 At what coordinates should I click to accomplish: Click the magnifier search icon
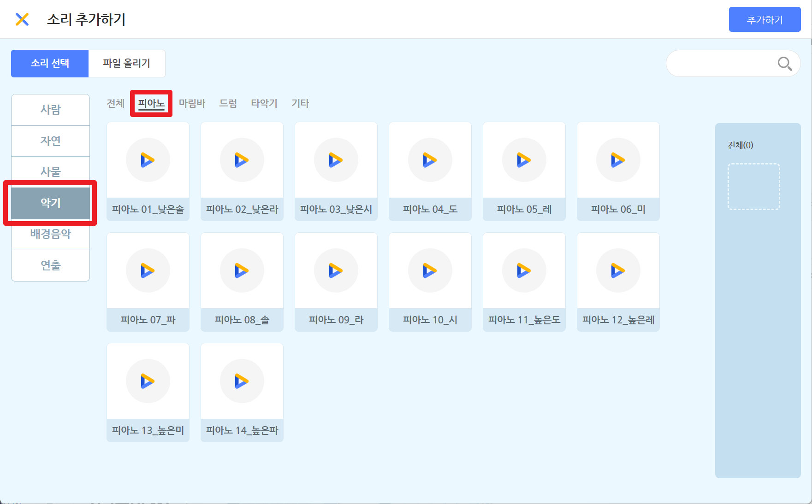(784, 64)
